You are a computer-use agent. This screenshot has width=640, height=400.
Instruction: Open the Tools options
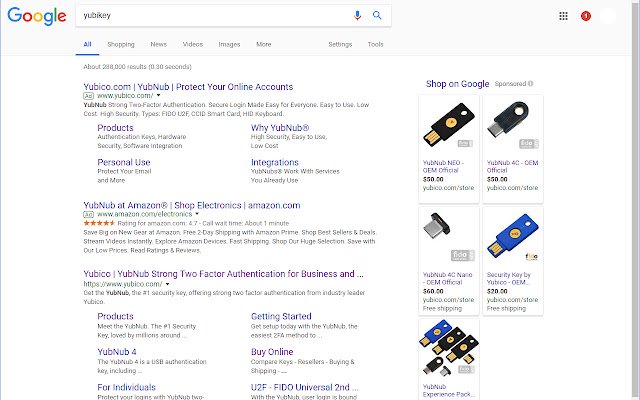[x=376, y=44]
